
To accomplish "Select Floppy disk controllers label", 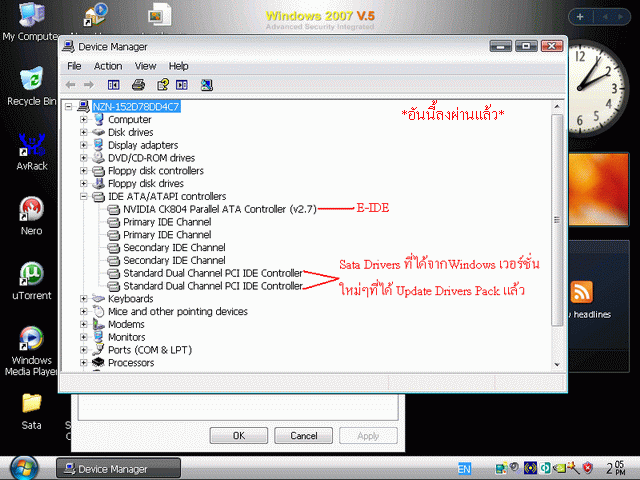I will (156, 171).
